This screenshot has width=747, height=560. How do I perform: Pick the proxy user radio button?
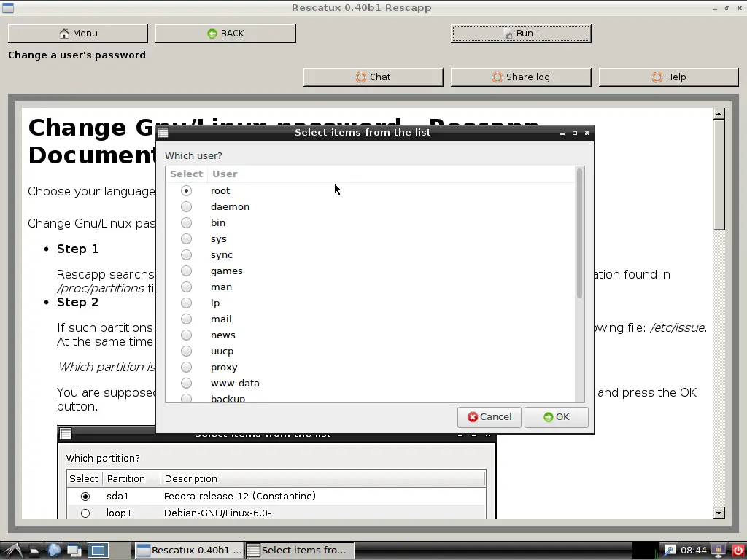coord(186,367)
